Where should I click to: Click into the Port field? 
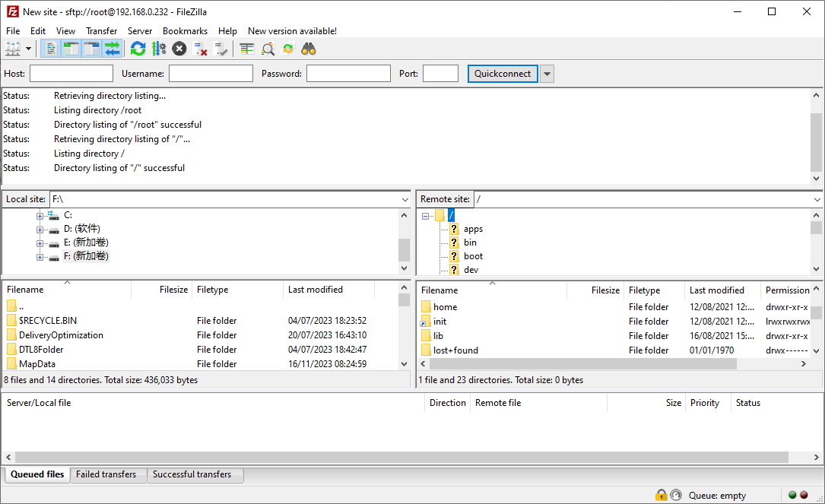(440, 74)
